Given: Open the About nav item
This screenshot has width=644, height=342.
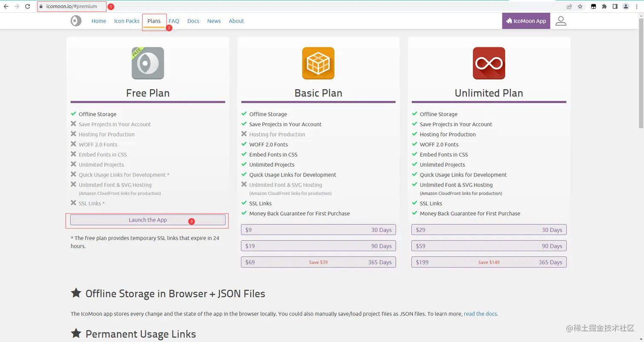Looking at the screenshot, I should (x=236, y=21).
